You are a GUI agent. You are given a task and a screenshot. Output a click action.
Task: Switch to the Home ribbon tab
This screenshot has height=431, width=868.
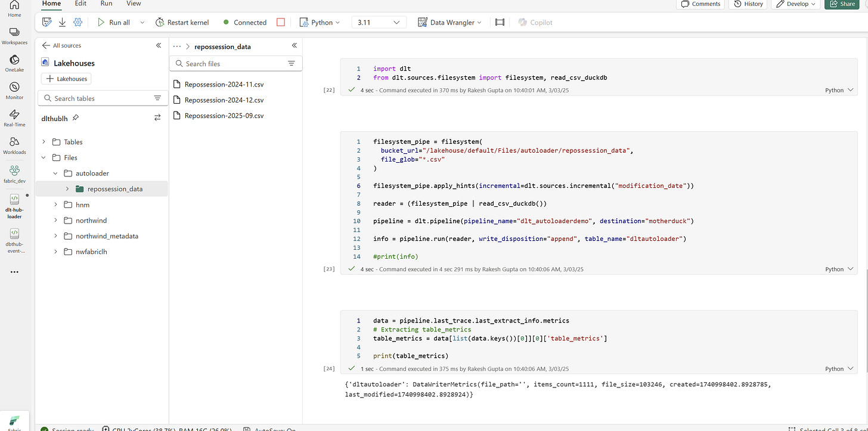tap(51, 4)
